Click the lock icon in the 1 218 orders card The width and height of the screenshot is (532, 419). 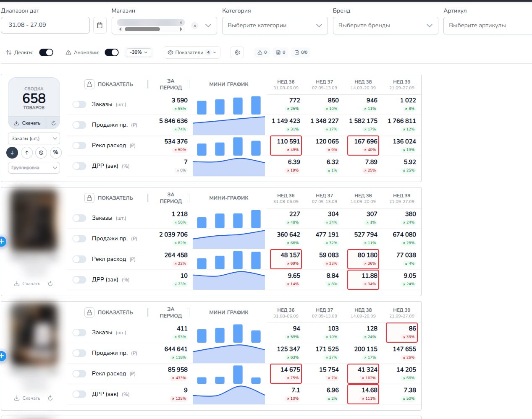click(x=89, y=198)
